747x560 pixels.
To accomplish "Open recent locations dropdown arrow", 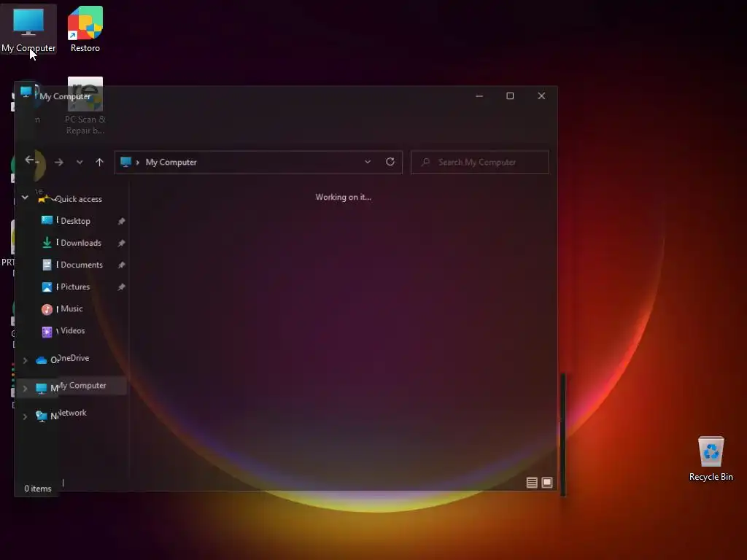I will coord(80,163).
